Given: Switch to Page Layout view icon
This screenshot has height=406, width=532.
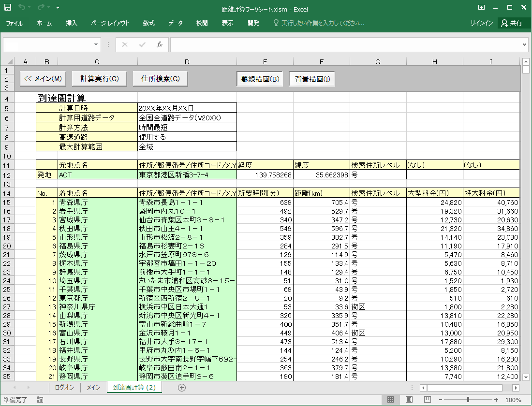Looking at the screenshot, I should click(x=409, y=400).
